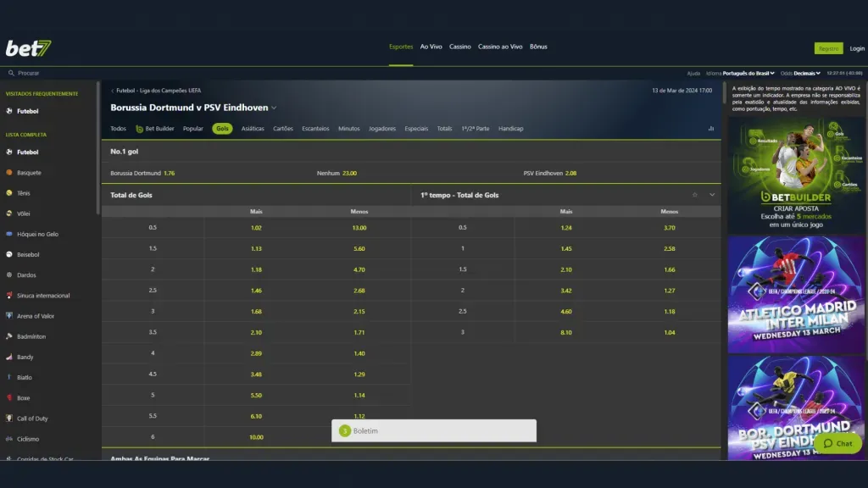Collapse the 1º tempo Total de Gols section
The width and height of the screenshot is (868, 488).
pyautogui.click(x=712, y=195)
